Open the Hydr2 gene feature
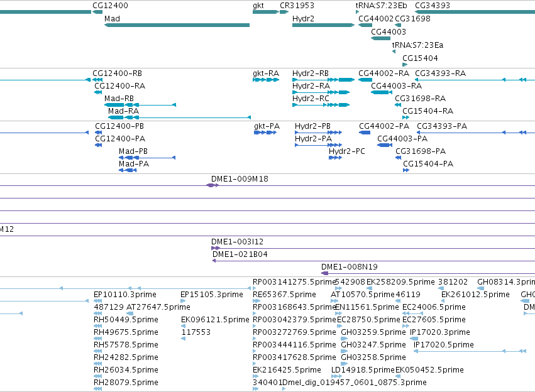The image size is (535, 392). click(x=324, y=25)
